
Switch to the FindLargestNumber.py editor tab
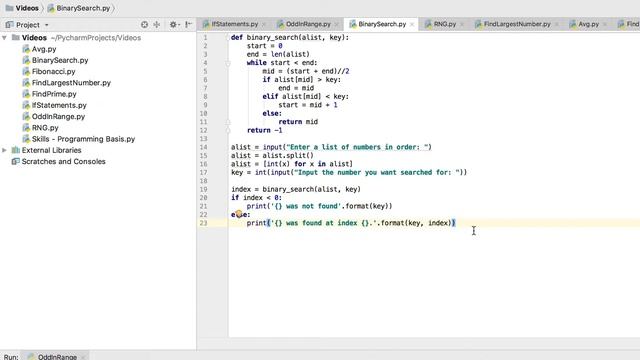[517, 24]
